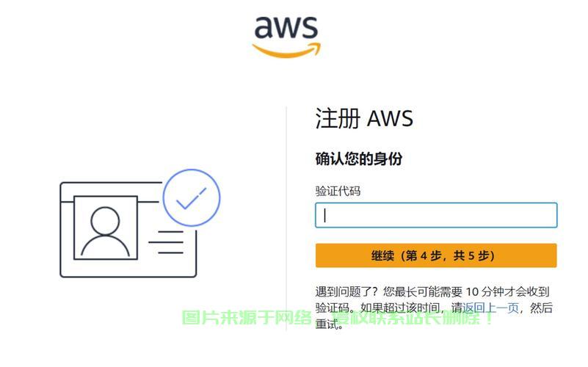Click the bottom edge of the ID card illustration

[128, 275]
